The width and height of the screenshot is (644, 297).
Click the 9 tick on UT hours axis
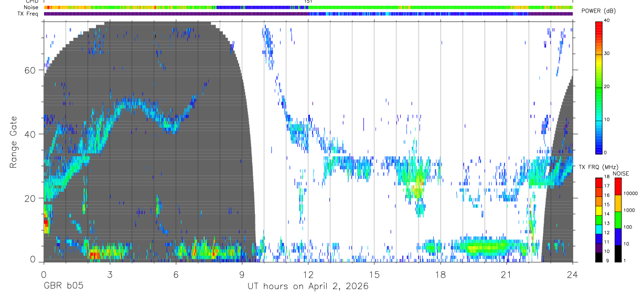(242, 274)
